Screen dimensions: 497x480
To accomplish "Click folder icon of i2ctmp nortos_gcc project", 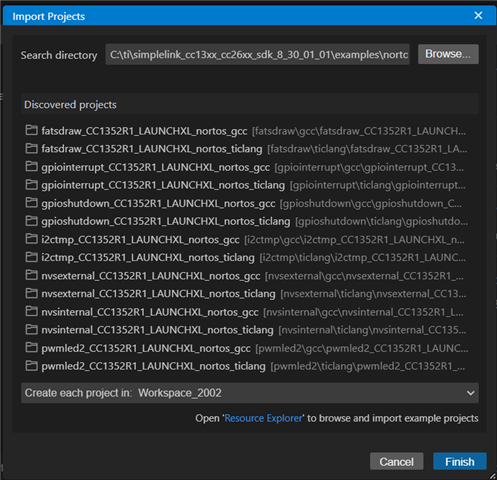I will [x=31, y=239].
